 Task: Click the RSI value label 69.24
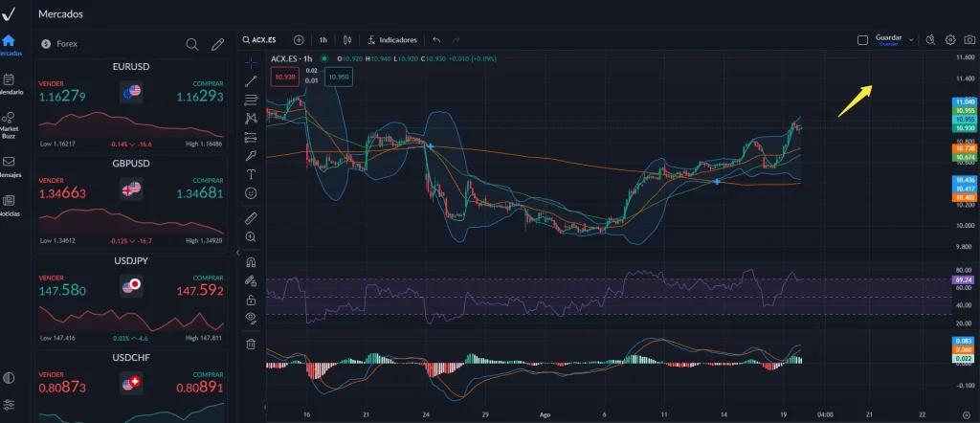coord(965,279)
